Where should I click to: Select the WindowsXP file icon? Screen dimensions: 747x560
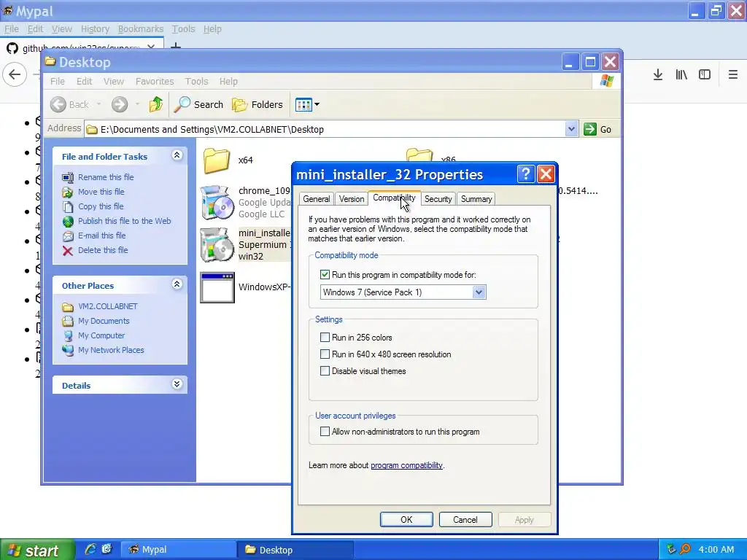click(217, 287)
